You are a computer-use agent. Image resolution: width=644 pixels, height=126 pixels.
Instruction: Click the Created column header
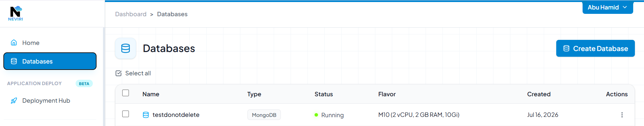(539, 94)
